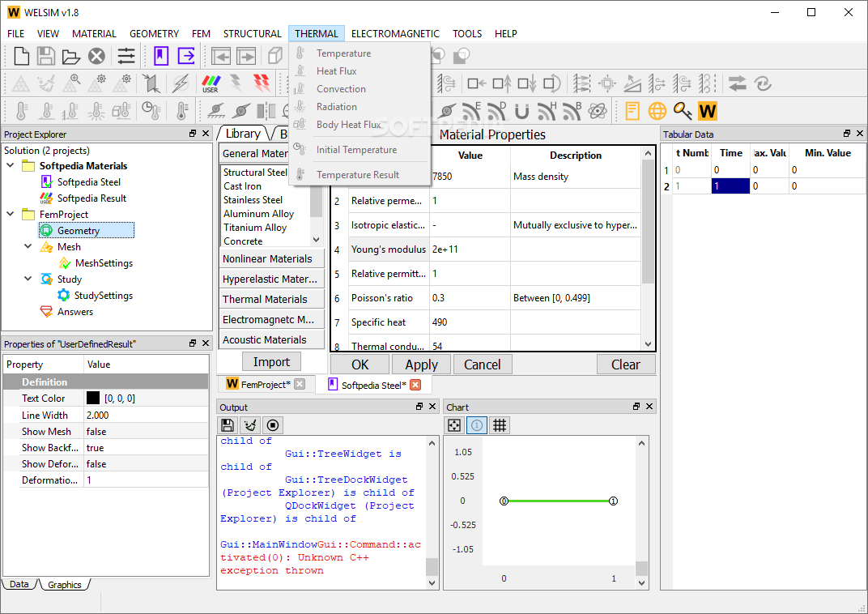The height and width of the screenshot is (614, 868).
Task: Click the chart fit view icon
Action: click(454, 425)
